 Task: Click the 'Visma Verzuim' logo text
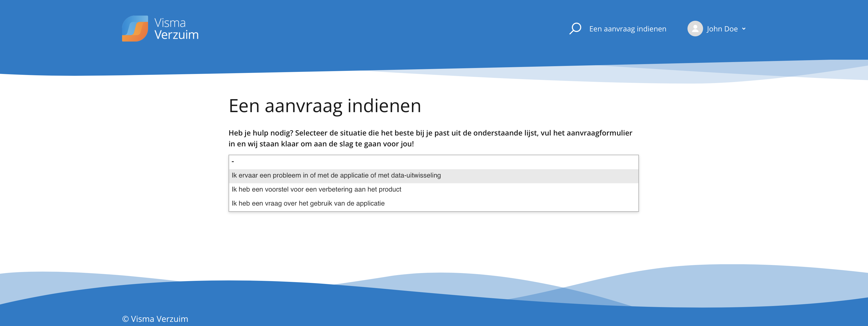pos(176,29)
